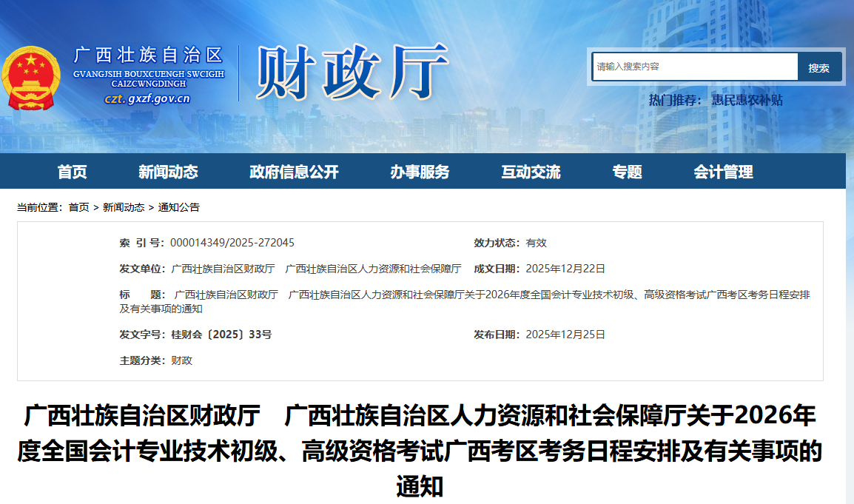Click the large bold article headline
The image size is (854, 504).
point(420,450)
